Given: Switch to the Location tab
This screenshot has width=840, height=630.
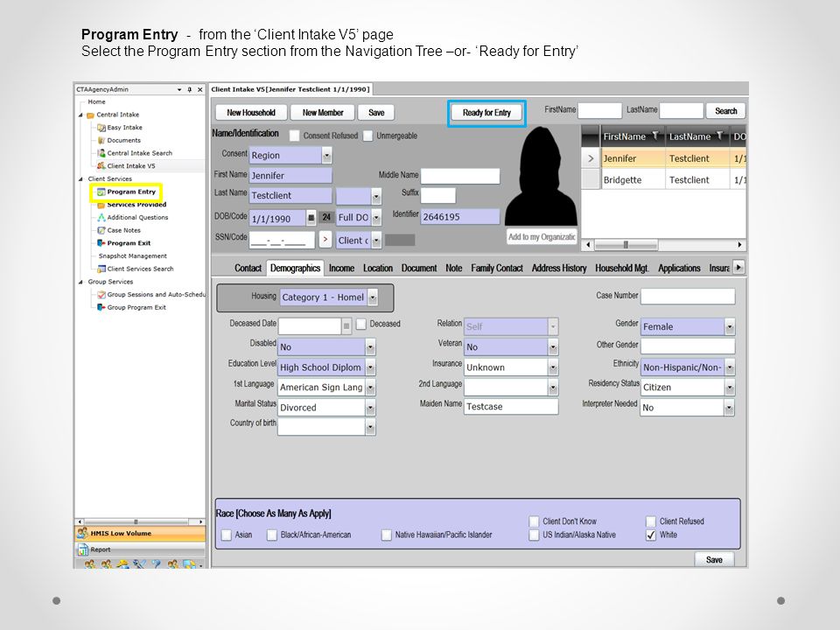Looking at the screenshot, I should point(378,268).
